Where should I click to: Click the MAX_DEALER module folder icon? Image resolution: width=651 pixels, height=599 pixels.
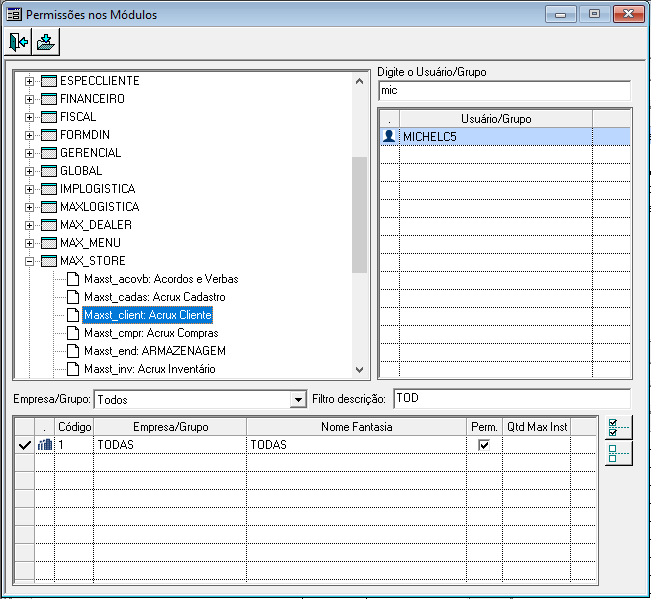(49, 225)
